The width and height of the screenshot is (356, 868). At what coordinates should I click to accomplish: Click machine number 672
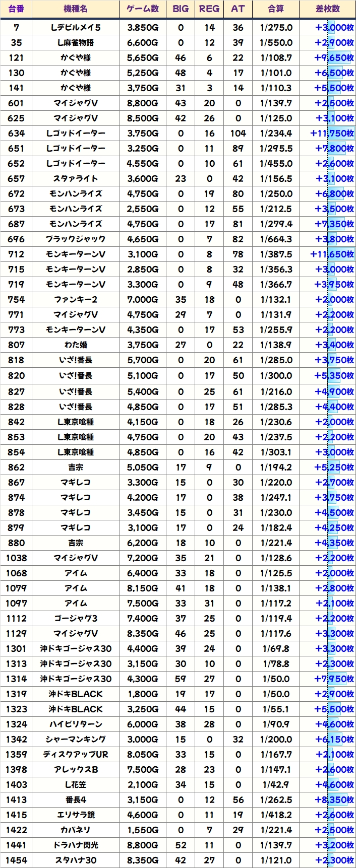point(16,194)
